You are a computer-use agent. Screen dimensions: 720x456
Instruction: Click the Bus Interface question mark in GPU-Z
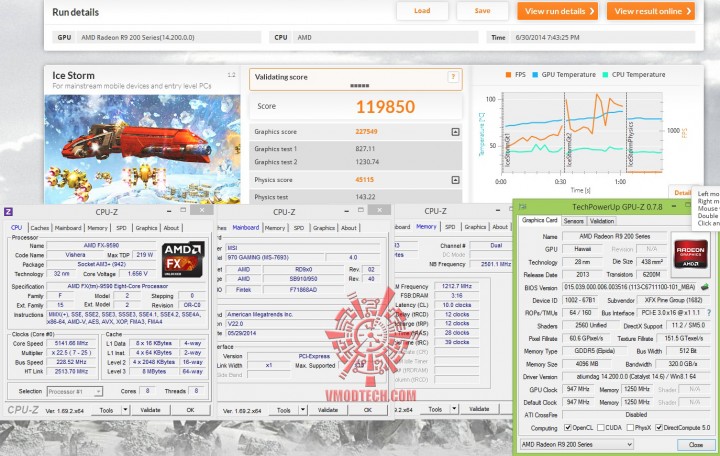[x=709, y=313]
